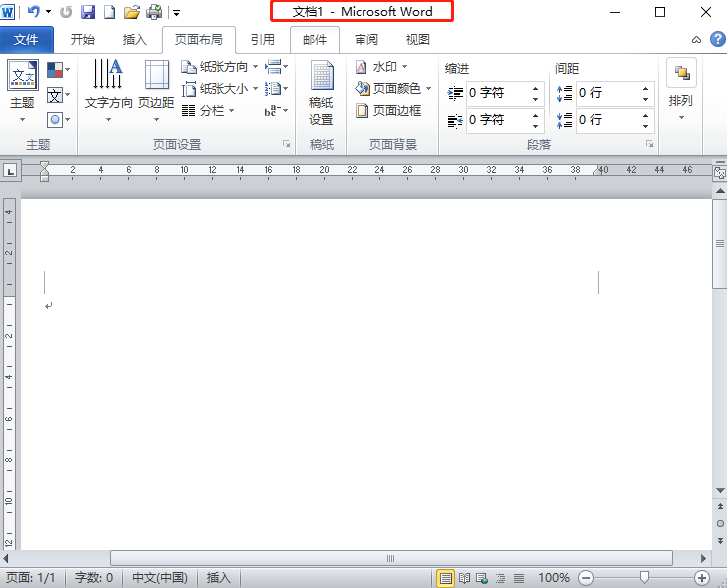
Task: Open theme colors dropdown
Action: pyautogui.click(x=58, y=70)
